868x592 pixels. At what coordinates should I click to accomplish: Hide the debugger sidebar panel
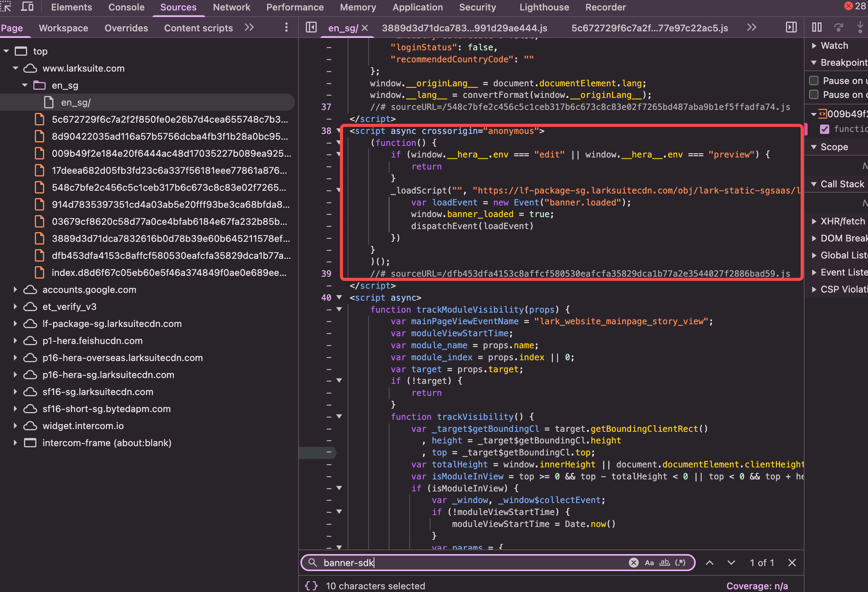pyautogui.click(x=791, y=27)
